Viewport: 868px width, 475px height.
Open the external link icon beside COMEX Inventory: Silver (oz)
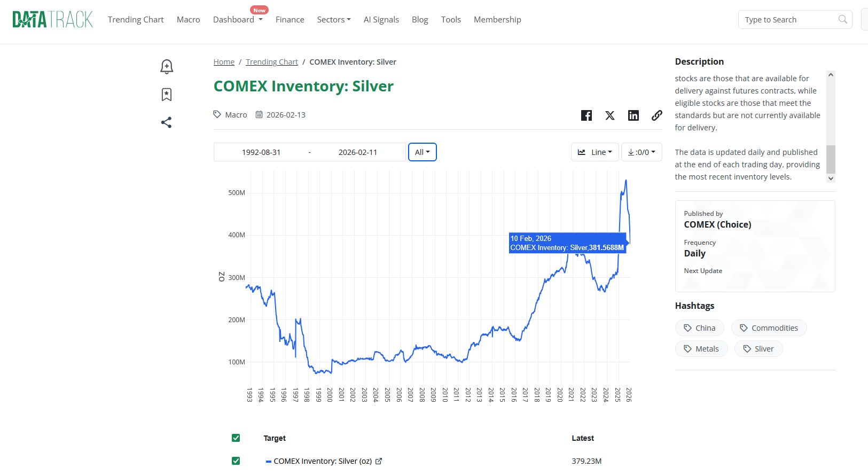pos(379,461)
